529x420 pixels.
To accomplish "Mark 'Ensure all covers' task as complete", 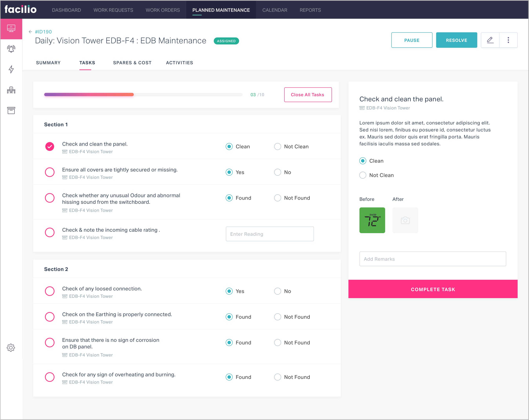I will click(50, 172).
